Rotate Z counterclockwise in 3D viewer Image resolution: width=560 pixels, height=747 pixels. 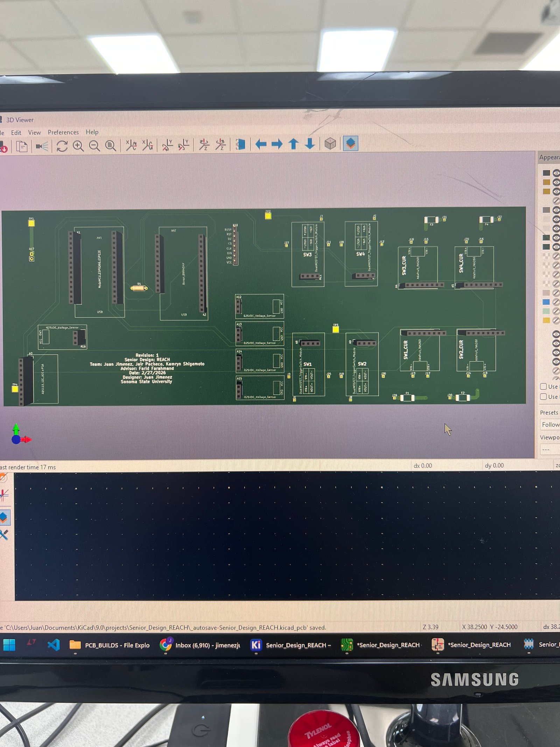click(220, 145)
